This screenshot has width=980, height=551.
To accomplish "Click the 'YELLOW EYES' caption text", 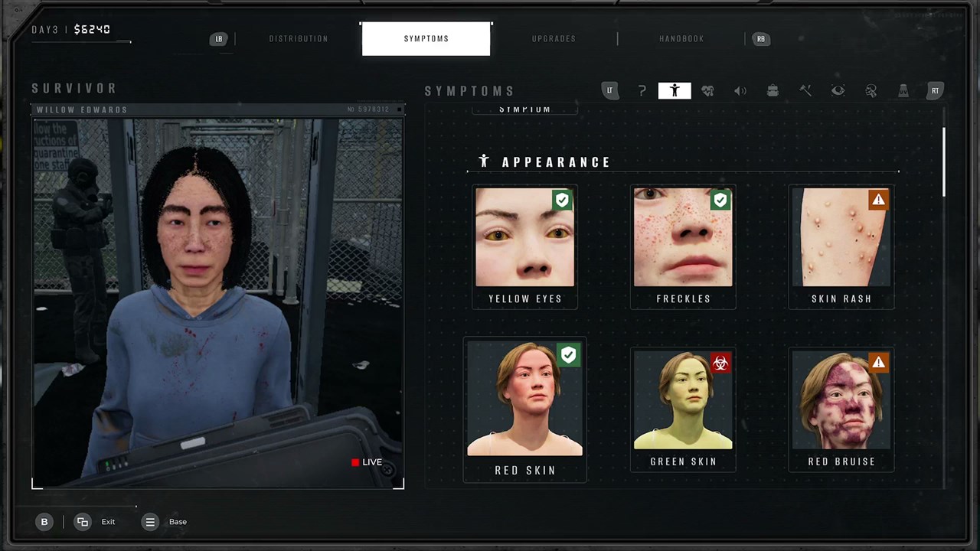I will click(525, 299).
